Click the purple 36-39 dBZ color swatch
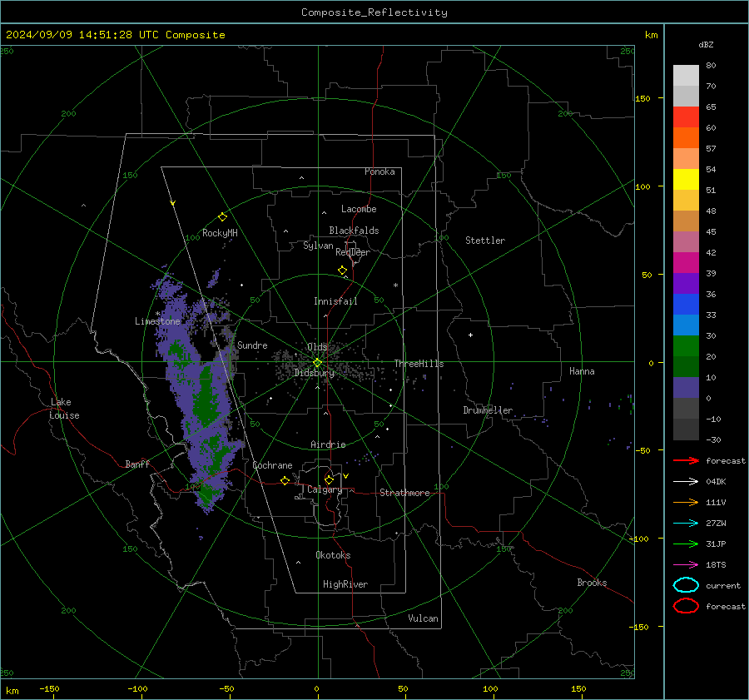Image resolution: width=749 pixels, height=700 pixels. click(x=686, y=283)
